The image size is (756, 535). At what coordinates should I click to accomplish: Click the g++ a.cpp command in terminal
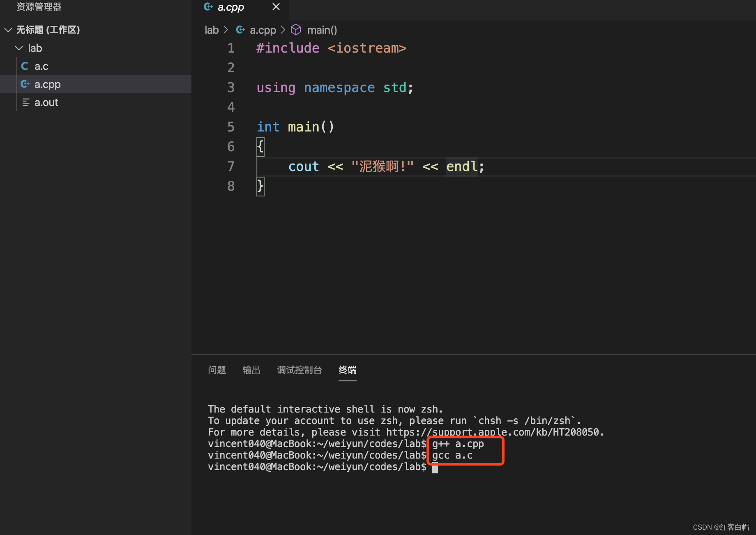coord(458,444)
